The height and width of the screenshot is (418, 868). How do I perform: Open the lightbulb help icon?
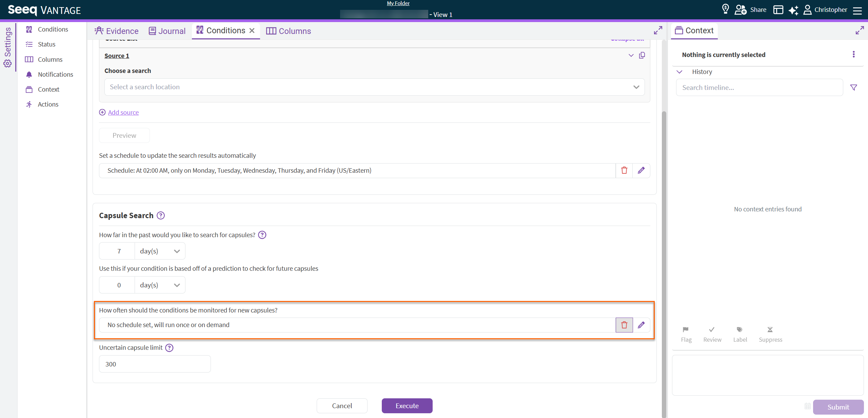[725, 9]
